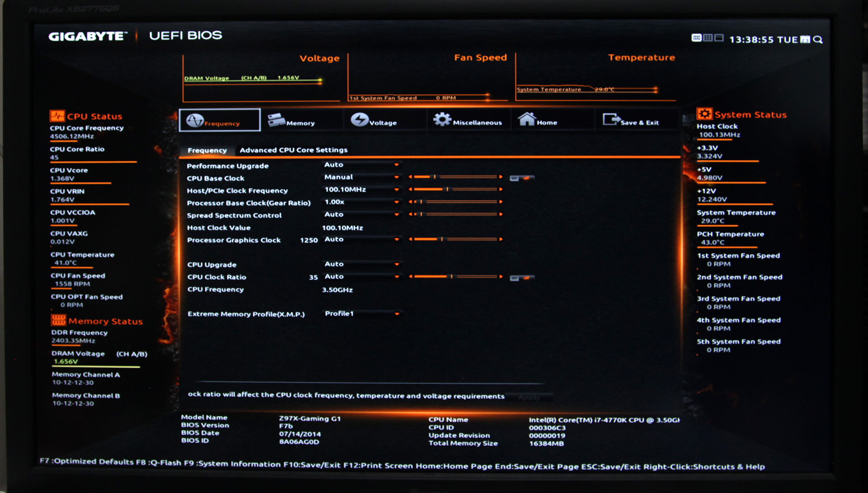This screenshot has height=493, width=868.
Task: Click the CPU Base Clock slider track
Action: (456, 177)
